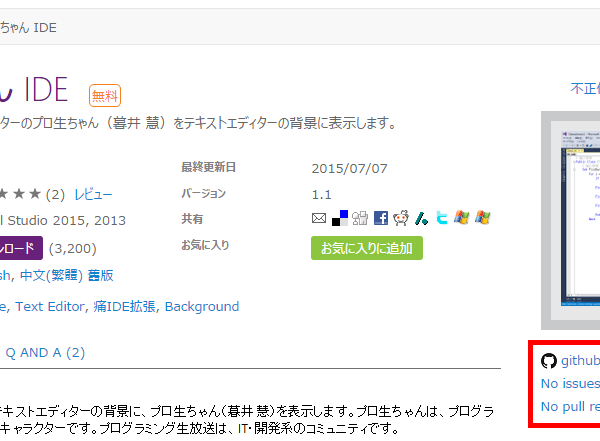Open the 舊版 language link

100,276
